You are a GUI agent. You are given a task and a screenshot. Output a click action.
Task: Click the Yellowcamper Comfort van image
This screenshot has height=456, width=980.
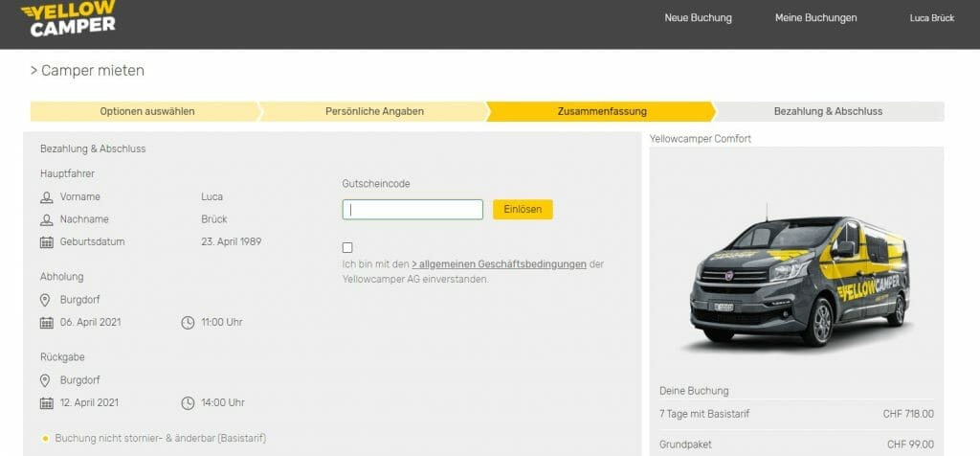[799, 280]
